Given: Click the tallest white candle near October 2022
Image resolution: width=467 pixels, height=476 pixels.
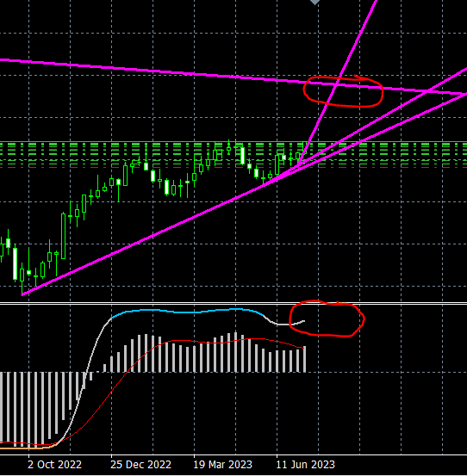Looking at the screenshot, I should click(x=15, y=263).
